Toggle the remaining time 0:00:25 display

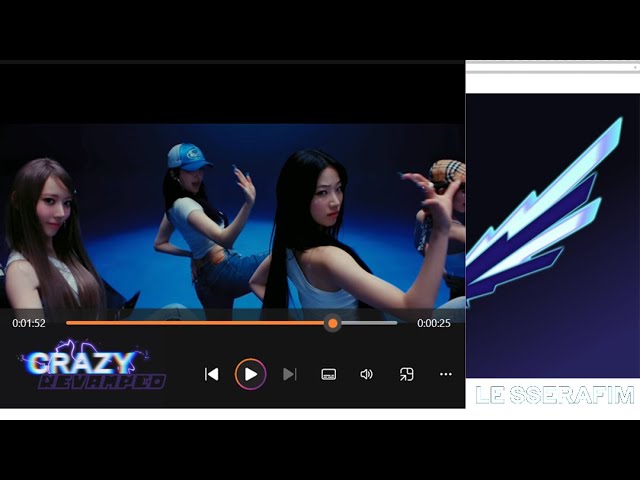(x=433, y=323)
